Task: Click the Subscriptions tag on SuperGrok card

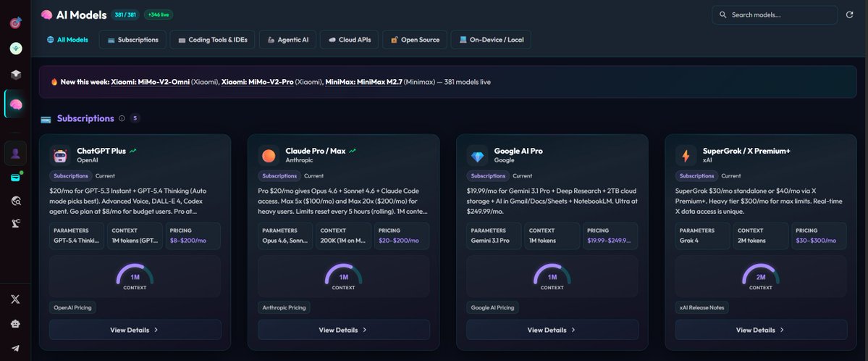Action: (696, 175)
